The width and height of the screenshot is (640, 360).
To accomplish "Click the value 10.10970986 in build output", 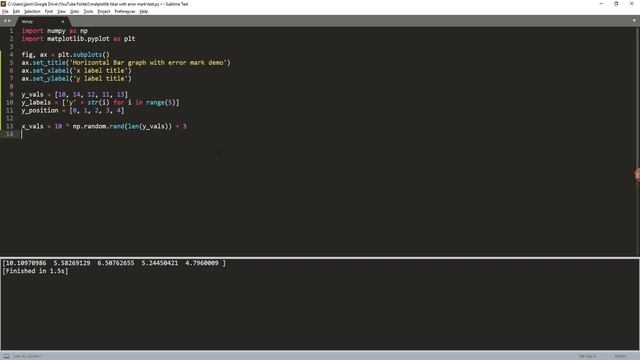I will click(26, 263).
